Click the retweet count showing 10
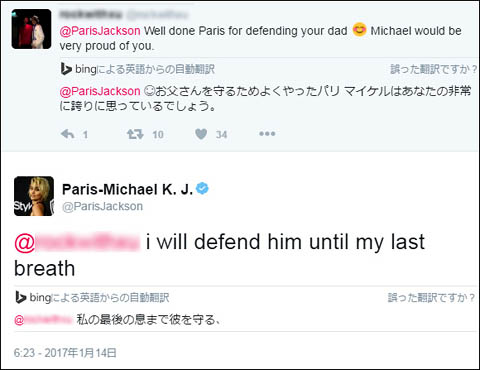The width and height of the screenshot is (480, 370). (x=158, y=134)
